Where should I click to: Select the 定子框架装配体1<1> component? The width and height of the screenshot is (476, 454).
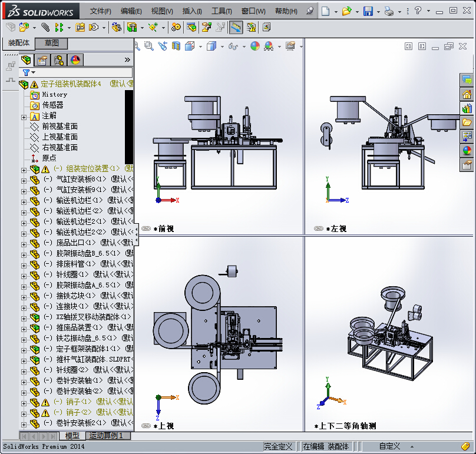click(88, 349)
